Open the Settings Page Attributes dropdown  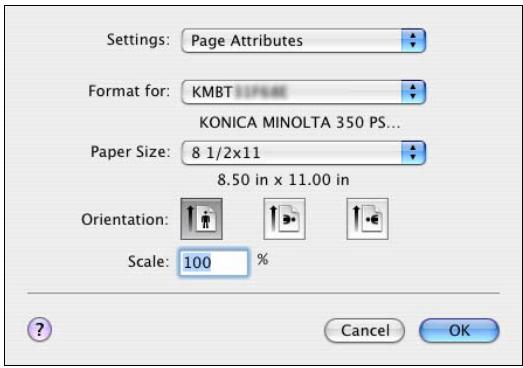tap(304, 41)
